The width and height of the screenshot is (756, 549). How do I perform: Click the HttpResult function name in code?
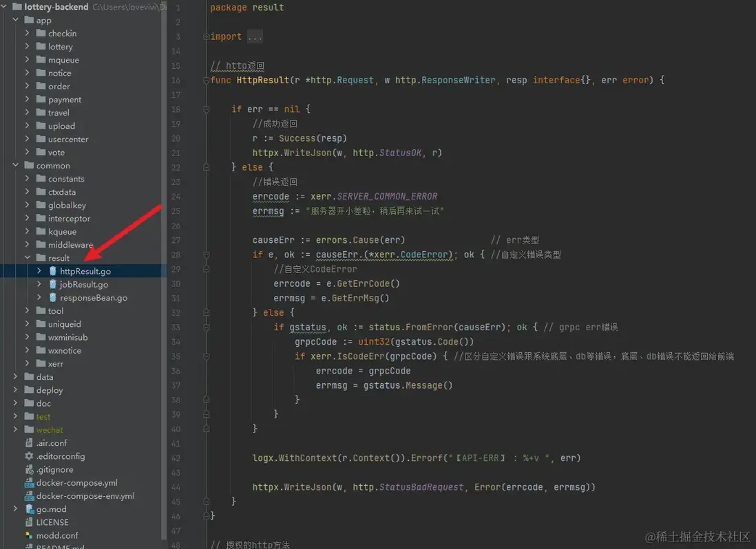263,80
